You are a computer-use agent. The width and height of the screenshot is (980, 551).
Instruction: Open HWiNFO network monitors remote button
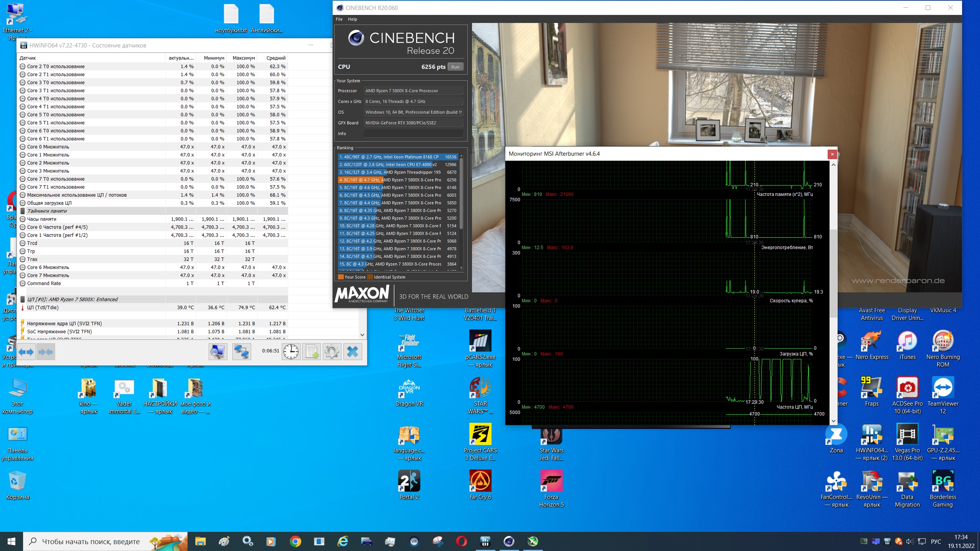242,352
